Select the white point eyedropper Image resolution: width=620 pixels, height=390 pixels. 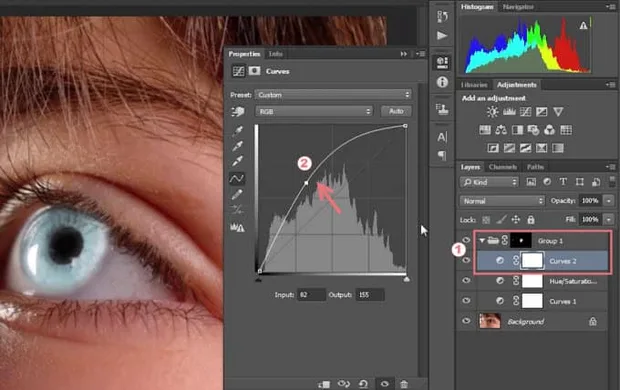click(238, 161)
